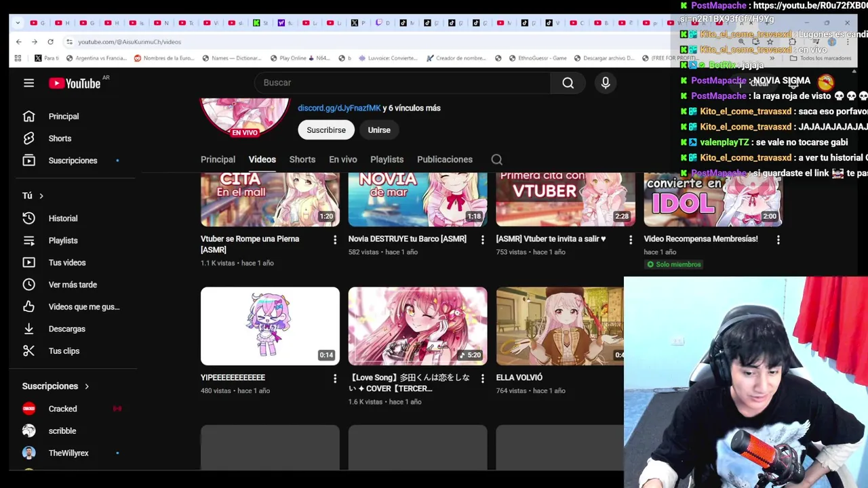Open the Vtuber se Rompe una Pierna thumbnail

coord(270,199)
